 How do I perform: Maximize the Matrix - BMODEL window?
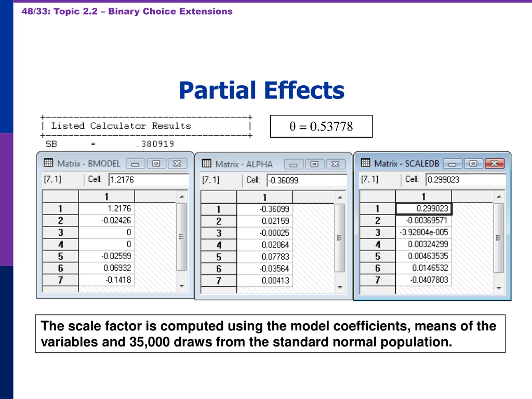156,164
